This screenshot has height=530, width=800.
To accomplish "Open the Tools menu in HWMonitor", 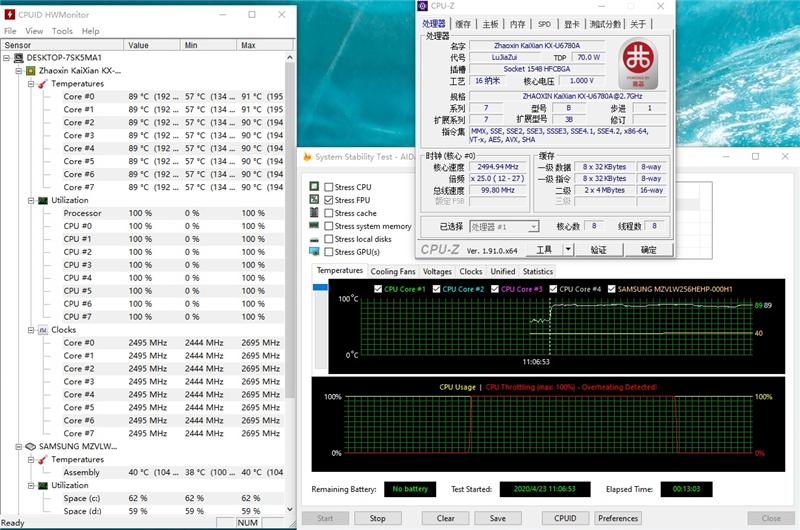I will [62, 31].
